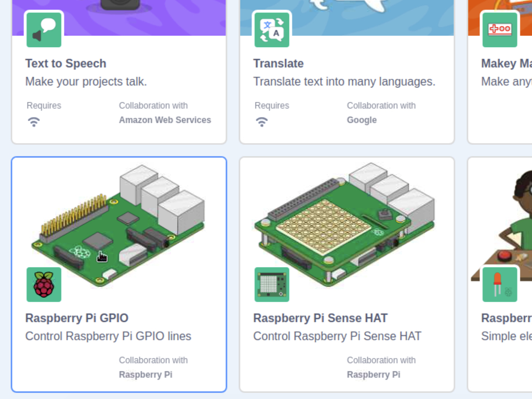532x399 pixels.
Task: Select the Raspberry Pi GPIO board image
Action: tap(119, 225)
